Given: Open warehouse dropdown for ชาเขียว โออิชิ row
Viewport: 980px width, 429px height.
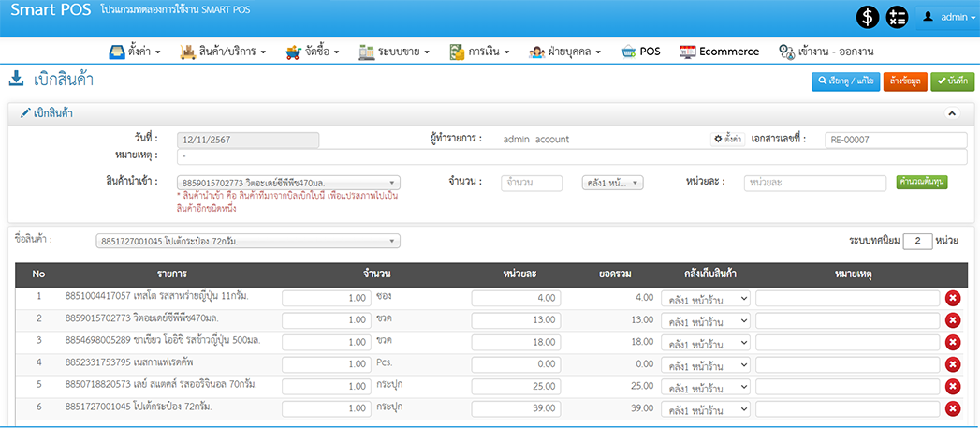Looking at the screenshot, I should (x=705, y=342).
